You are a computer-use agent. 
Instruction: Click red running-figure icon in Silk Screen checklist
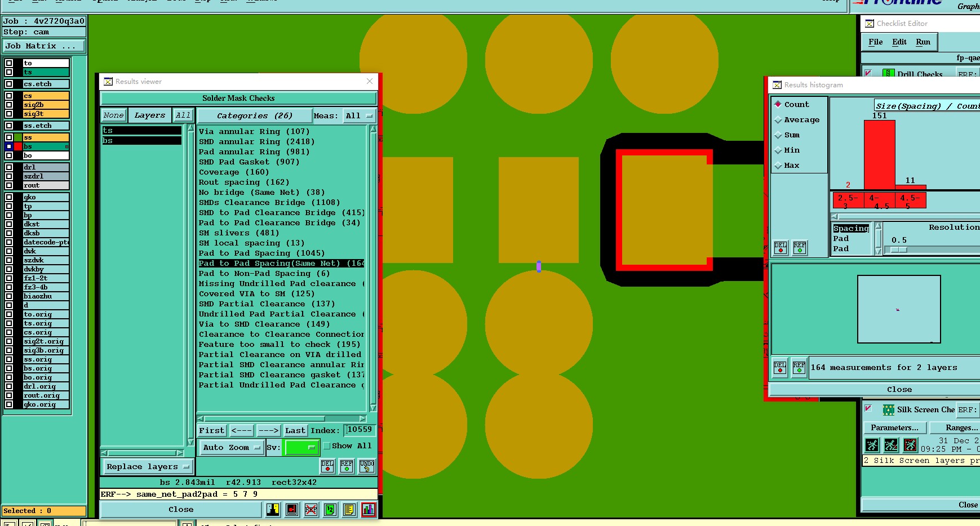pyautogui.click(x=910, y=445)
